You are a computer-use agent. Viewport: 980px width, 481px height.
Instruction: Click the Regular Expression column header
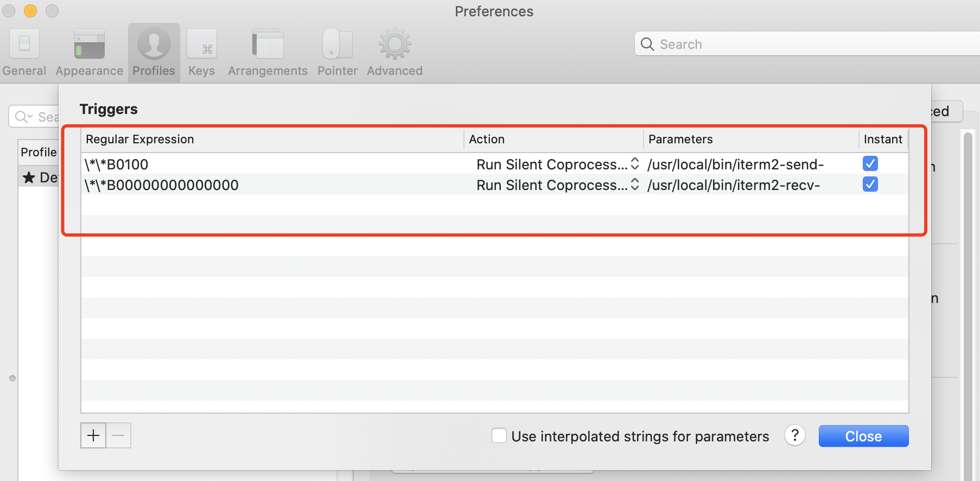tap(272, 140)
